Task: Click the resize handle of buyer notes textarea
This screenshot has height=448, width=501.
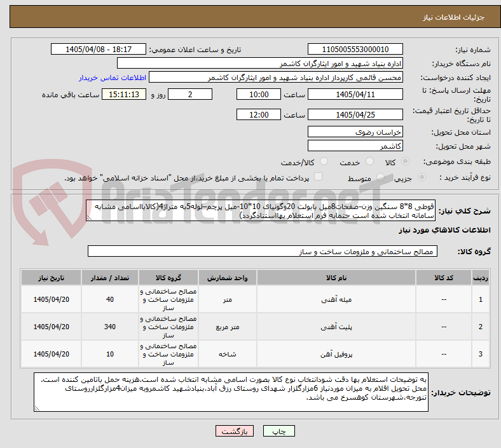Action: (37, 409)
